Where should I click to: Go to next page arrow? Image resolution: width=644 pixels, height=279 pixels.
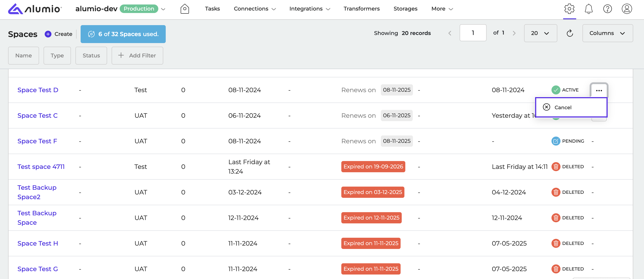pyautogui.click(x=514, y=33)
